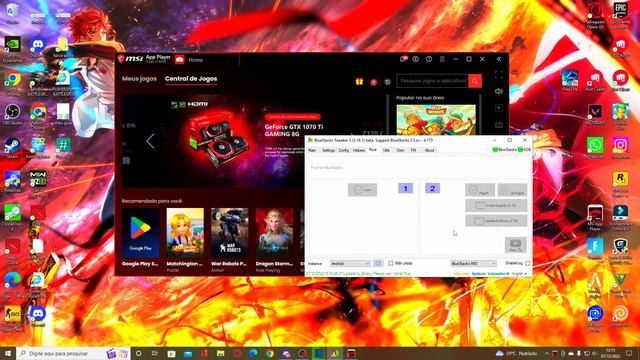Open the Main tab in BlueStacks Tweaker

[x=312, y=150]
